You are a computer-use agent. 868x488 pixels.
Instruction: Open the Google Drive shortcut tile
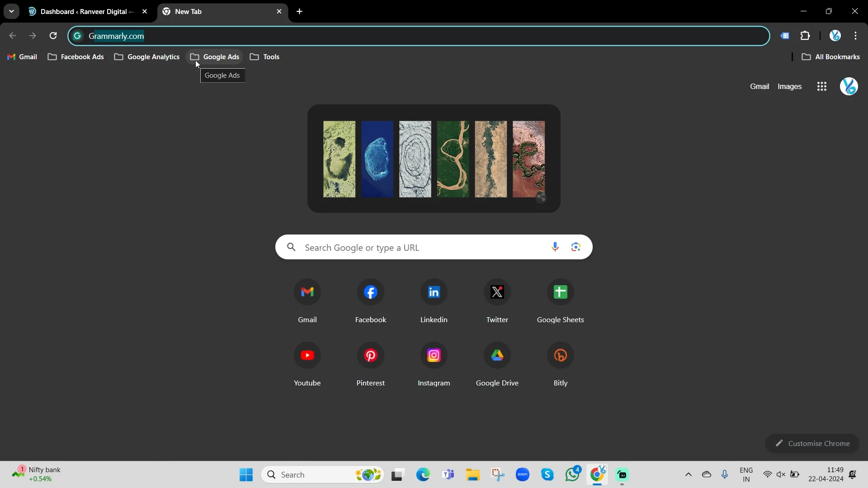coord(497,364)
